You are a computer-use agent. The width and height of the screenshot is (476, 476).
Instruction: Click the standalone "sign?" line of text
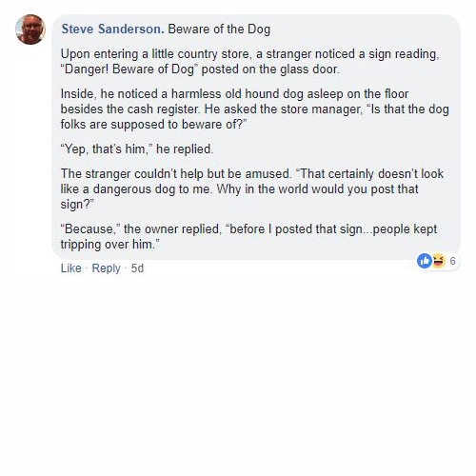77,205
